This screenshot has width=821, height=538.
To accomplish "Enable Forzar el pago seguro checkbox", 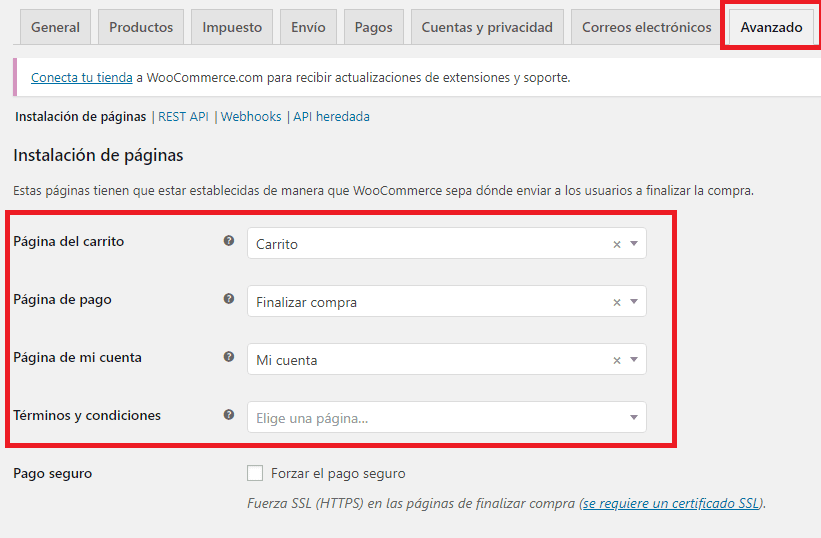I will (255, 473).
